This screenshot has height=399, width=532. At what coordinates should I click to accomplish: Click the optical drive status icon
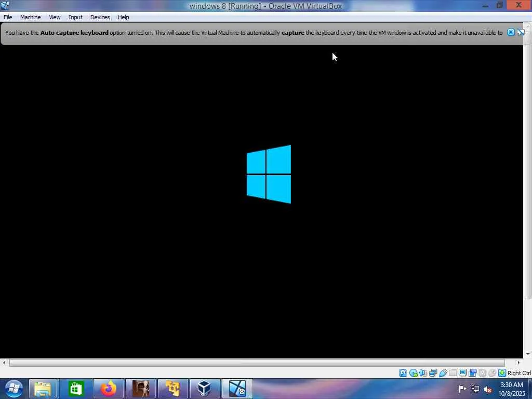(x=413, y=373)
